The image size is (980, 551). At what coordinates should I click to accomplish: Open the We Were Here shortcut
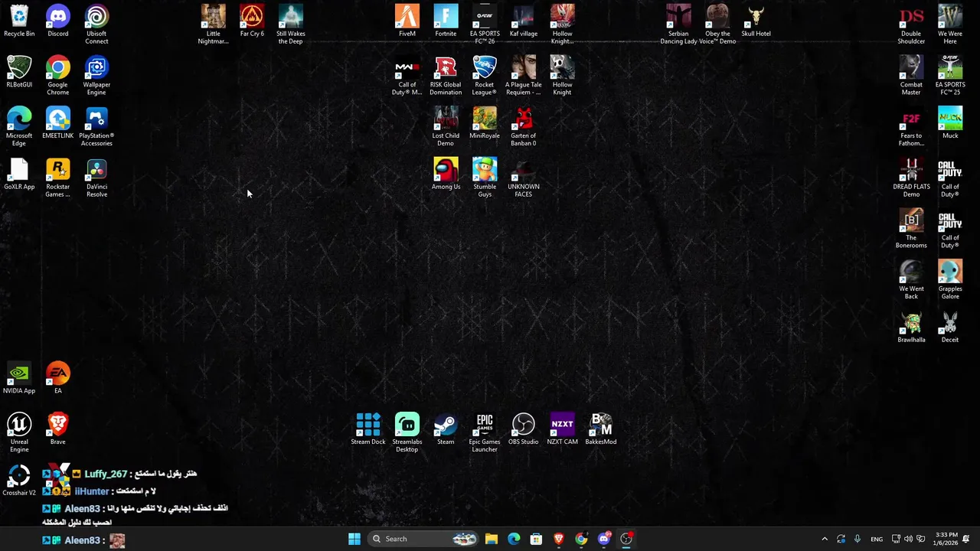click(950, 24)
